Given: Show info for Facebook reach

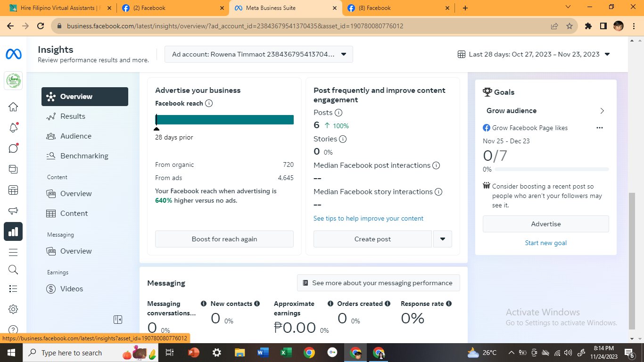Looking at the screenshot, I should (x=209, y=103).
